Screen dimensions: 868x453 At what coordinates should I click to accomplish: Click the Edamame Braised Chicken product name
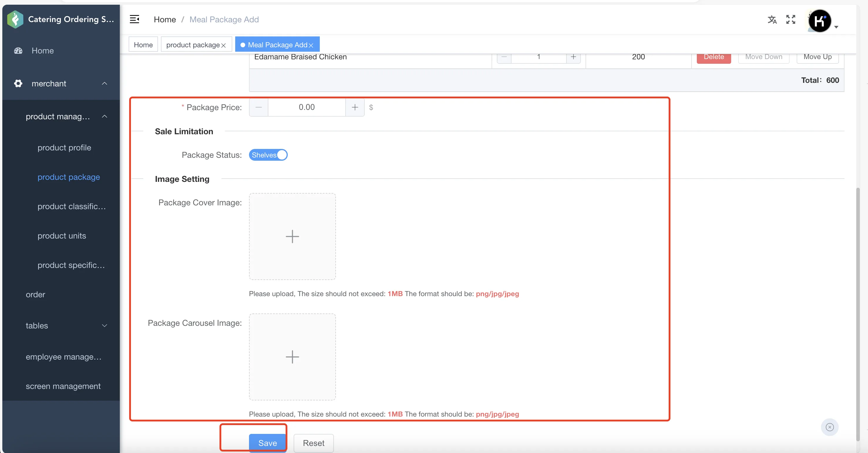pos(300,57)
